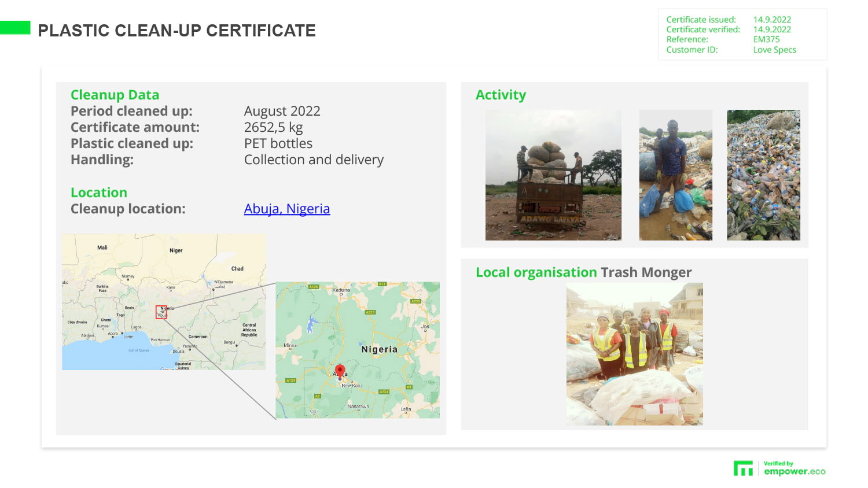The image size is (868, 488).
Task: Select the 'Certificate verified:' label
Action: (x=703, y=29)
